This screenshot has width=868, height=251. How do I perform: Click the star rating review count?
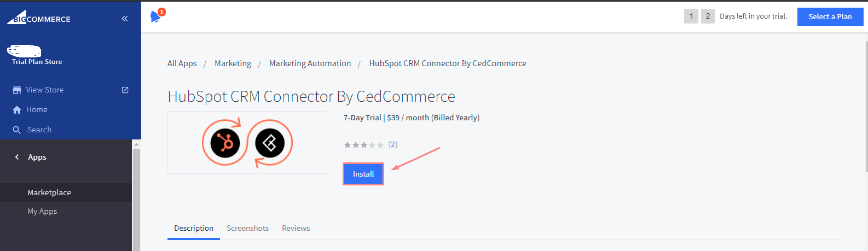[393, 144]
